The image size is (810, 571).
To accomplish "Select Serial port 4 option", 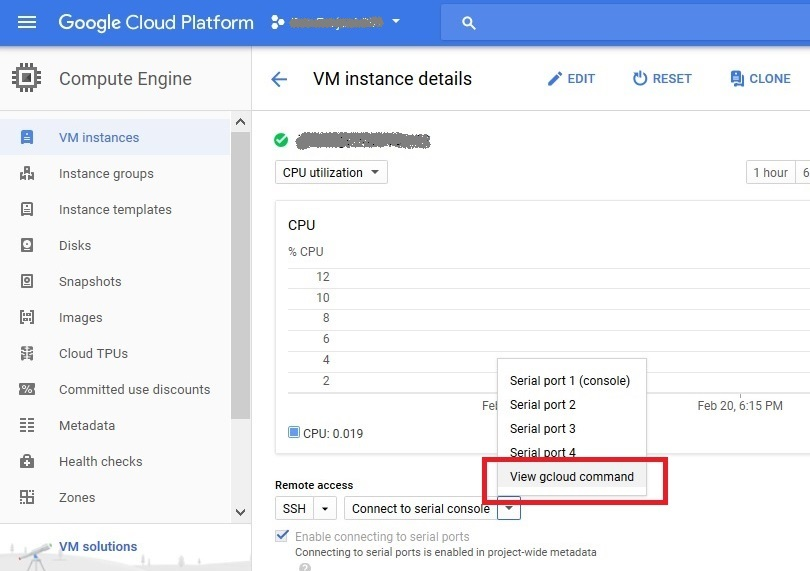I will coord(570,452).
